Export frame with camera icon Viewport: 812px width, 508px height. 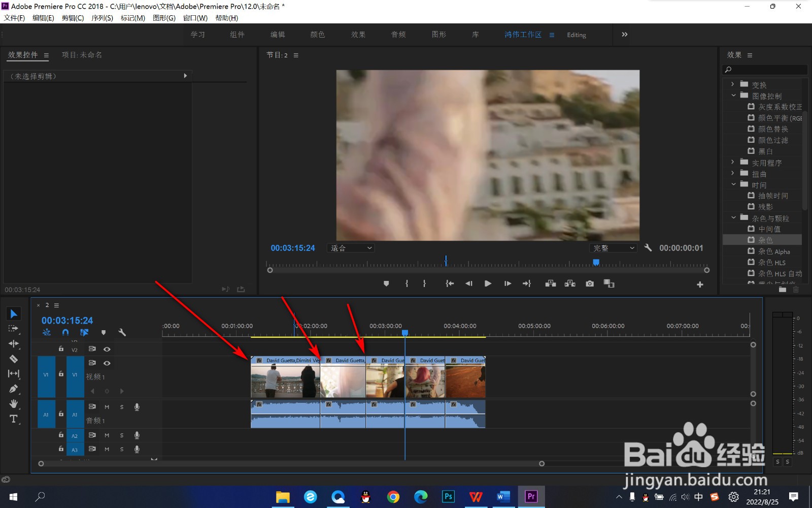(590, 283)
